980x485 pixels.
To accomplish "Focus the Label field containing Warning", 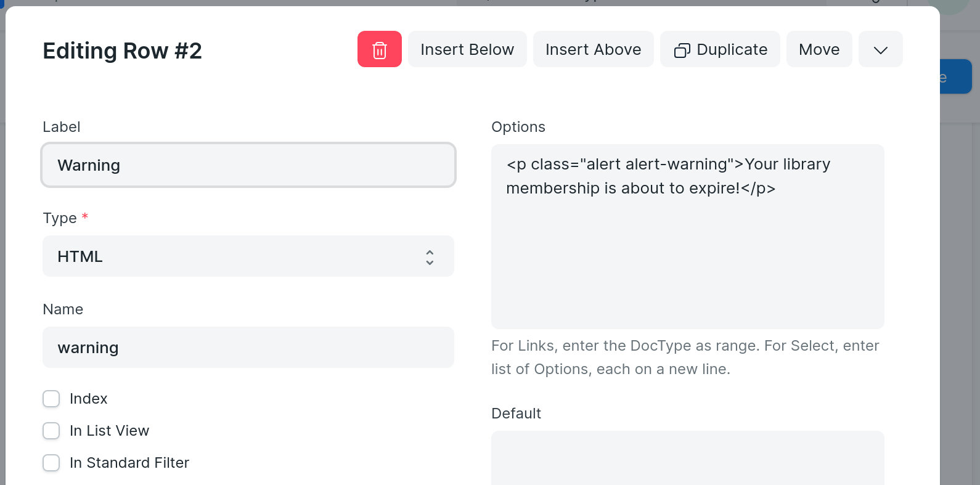I will pyautogui.click(x=248, y=165).
